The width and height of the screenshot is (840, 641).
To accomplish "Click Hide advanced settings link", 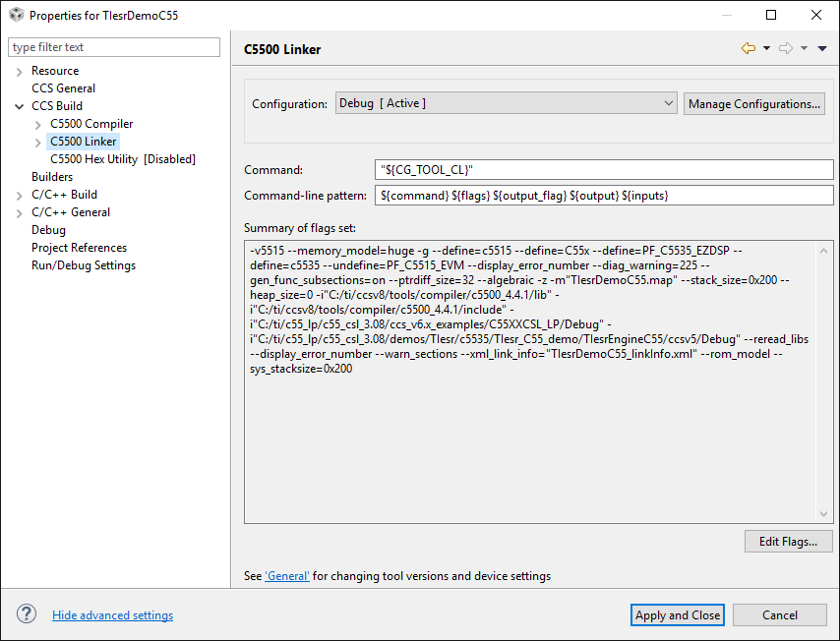I will (112, 615).
